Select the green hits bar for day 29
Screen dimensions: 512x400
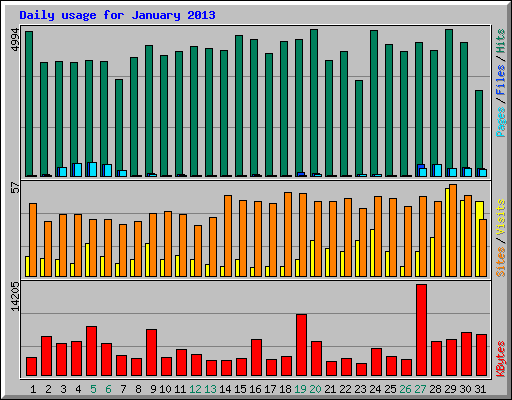tap(449, 103)
